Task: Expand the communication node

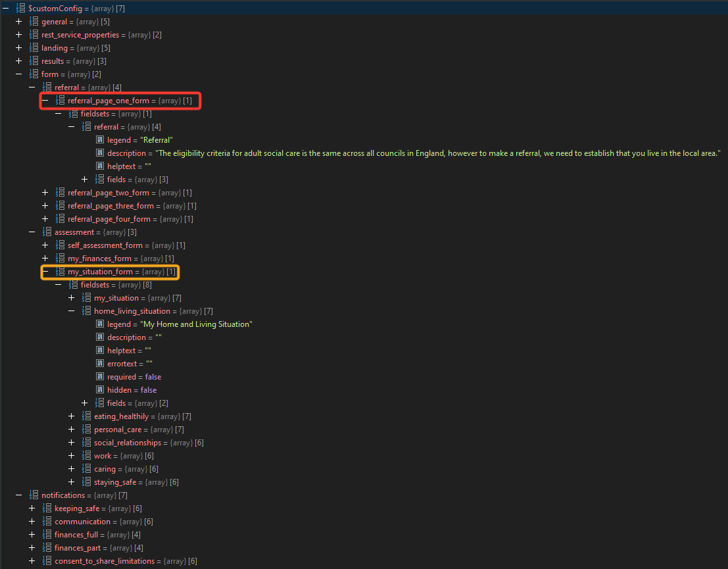Action: pos(32,522)
